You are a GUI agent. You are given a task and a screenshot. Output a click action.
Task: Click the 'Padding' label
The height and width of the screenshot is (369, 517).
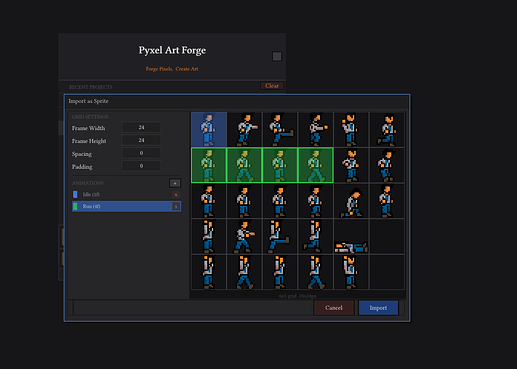tap(82, 167)
